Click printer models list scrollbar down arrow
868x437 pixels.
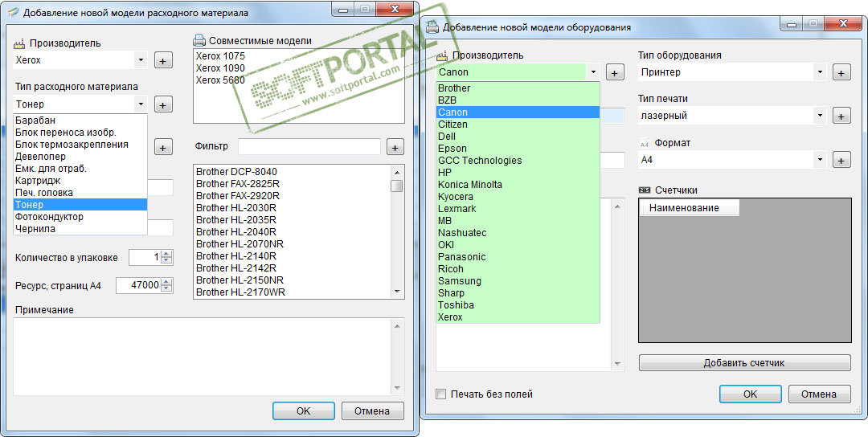397,292
